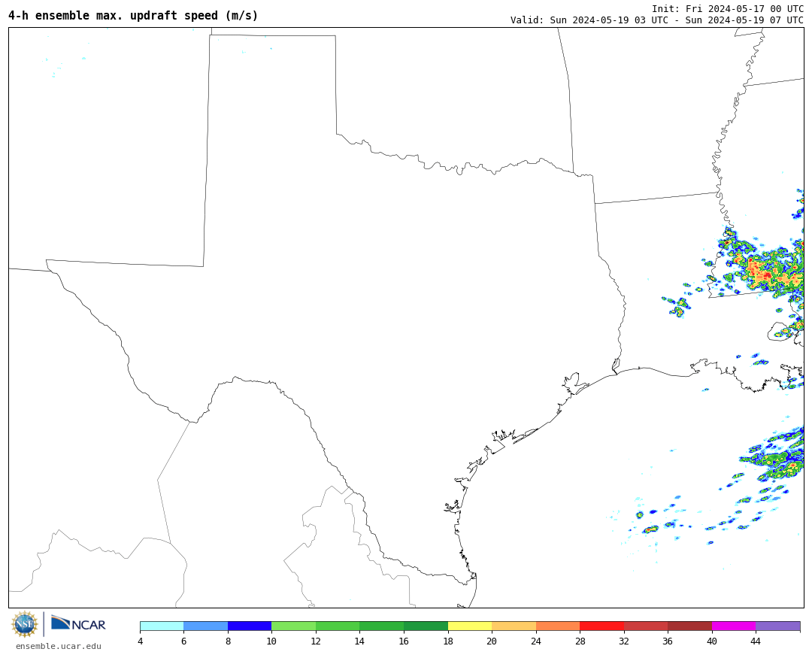Click the NCAR logo
The height and width of the screenshot is (655, 812).
78,623
